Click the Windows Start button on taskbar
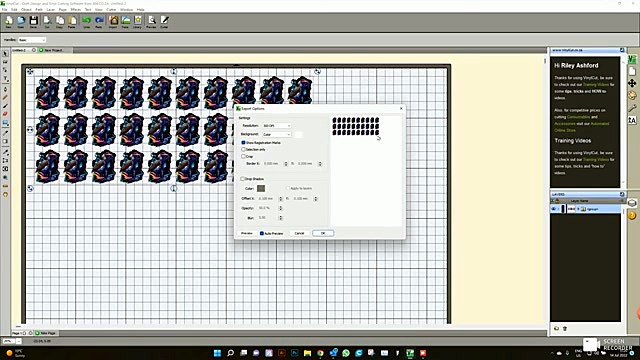This screenshot has height=360, width=640. coord(218,353)
